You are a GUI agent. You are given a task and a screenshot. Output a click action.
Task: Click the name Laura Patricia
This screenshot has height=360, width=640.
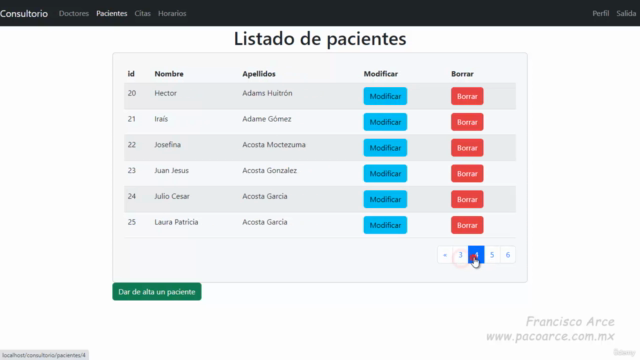176,222
